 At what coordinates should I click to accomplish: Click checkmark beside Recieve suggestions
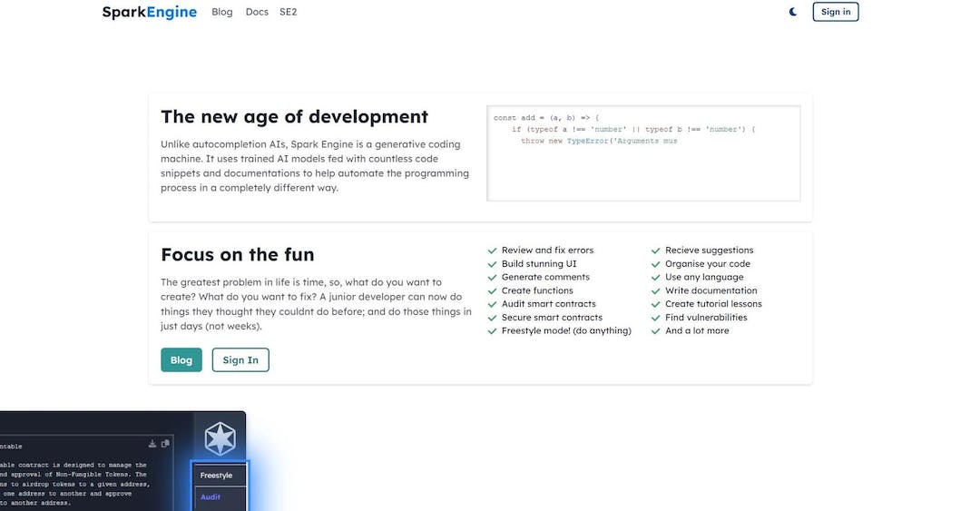656,251
